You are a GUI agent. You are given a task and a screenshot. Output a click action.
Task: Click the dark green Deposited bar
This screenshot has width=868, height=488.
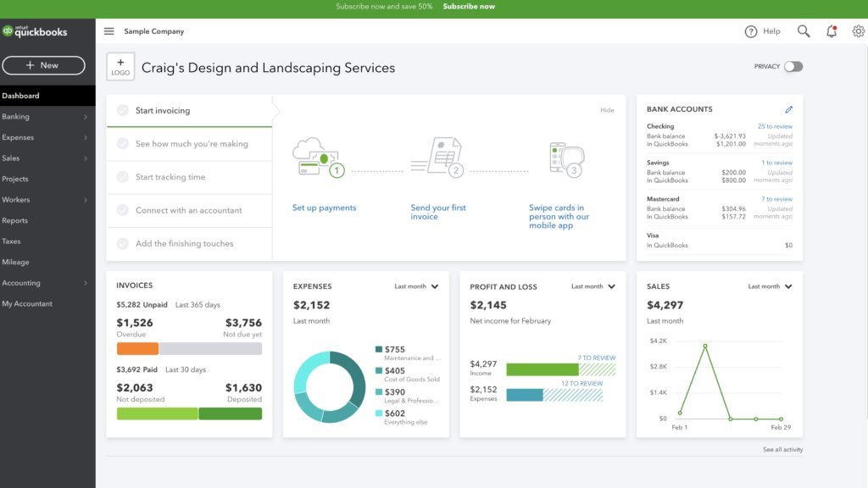coord(231,413)
